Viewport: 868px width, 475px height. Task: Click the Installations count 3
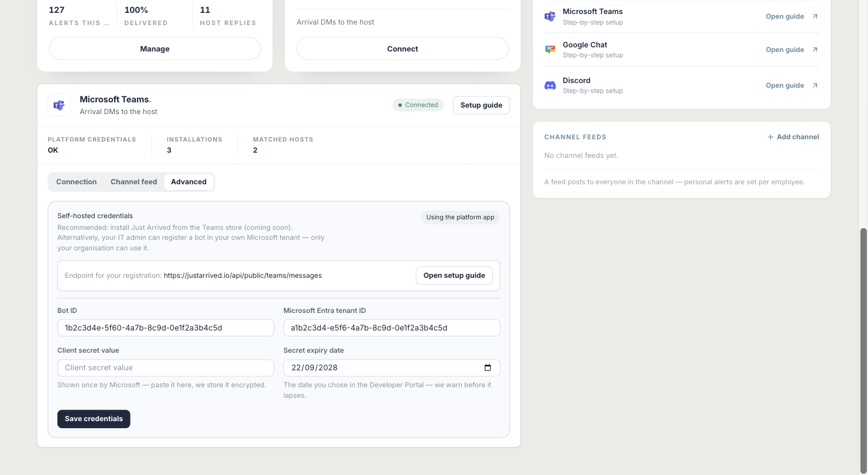169,150
